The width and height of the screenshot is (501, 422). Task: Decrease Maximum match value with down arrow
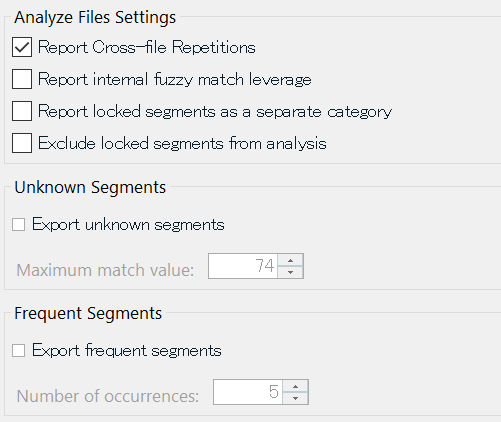coord(290,272)
